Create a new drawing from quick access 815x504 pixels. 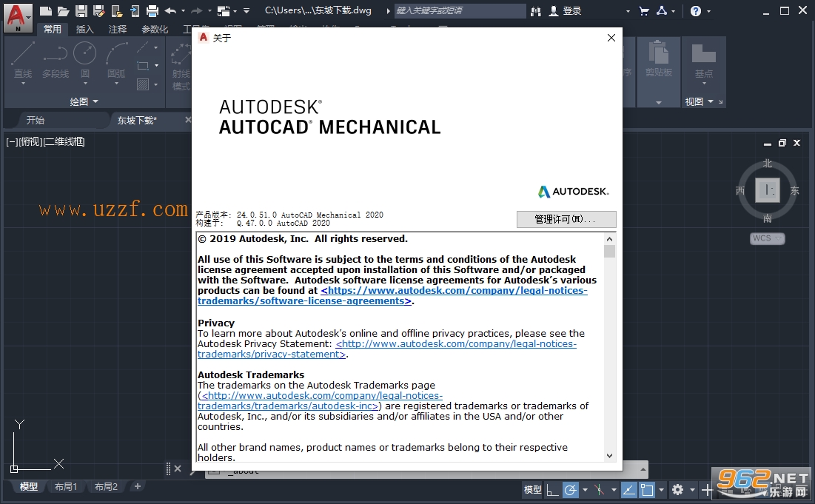pyautogui.click(x=46, y=10)
